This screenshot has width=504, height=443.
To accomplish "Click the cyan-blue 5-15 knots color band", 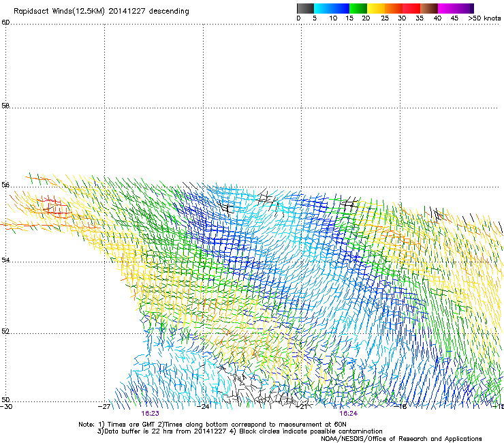I will [332, 8].
